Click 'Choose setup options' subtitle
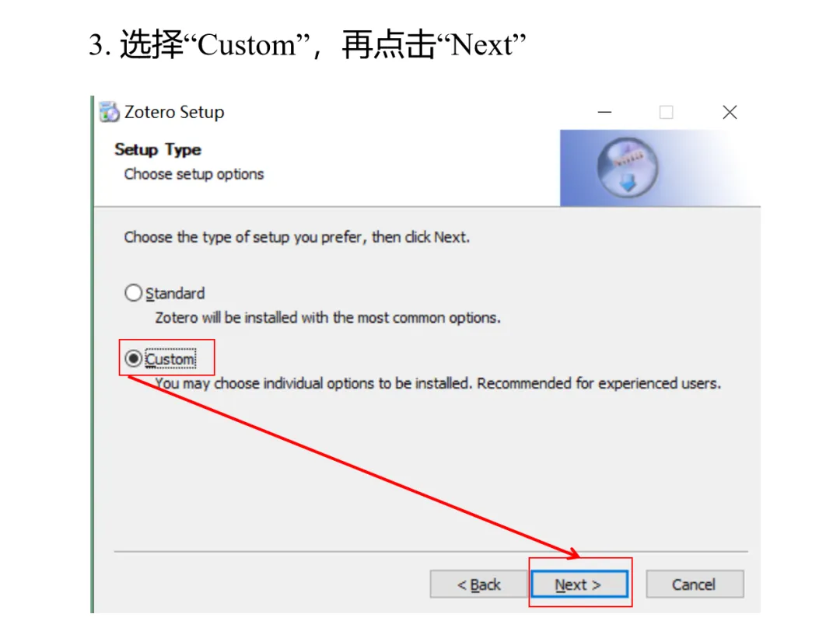Viewport: 840px width, 635px height. (194, 174)
